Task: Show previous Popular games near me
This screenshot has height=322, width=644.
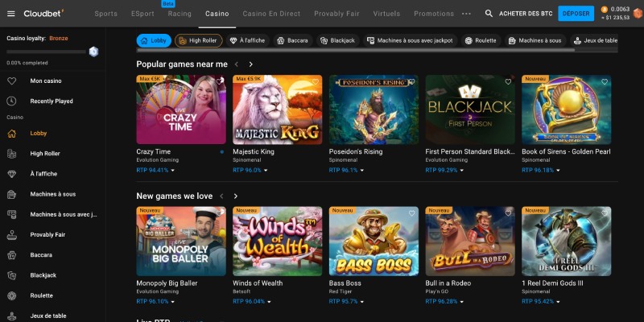Action: pyautogui.click(x=236, y=64)
